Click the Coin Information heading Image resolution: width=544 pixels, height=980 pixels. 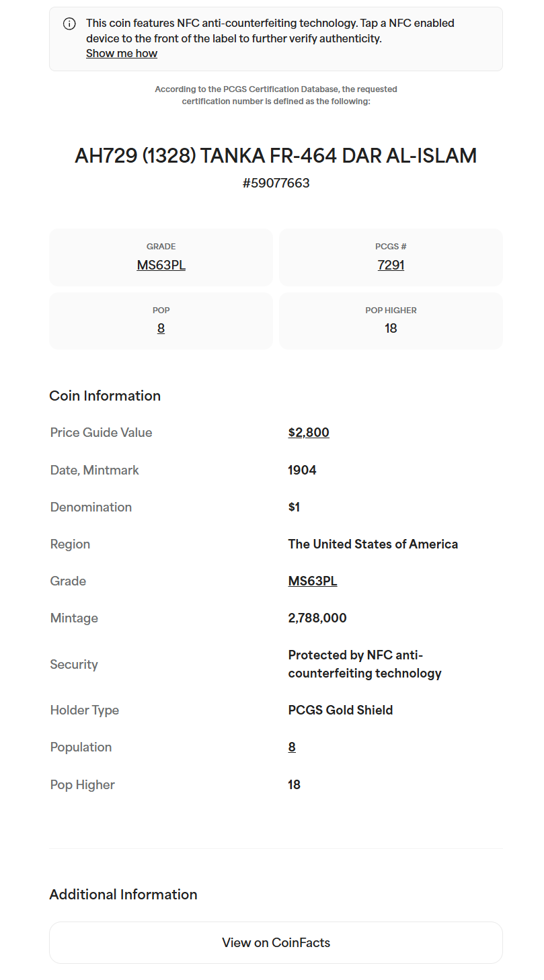(105, 395)
